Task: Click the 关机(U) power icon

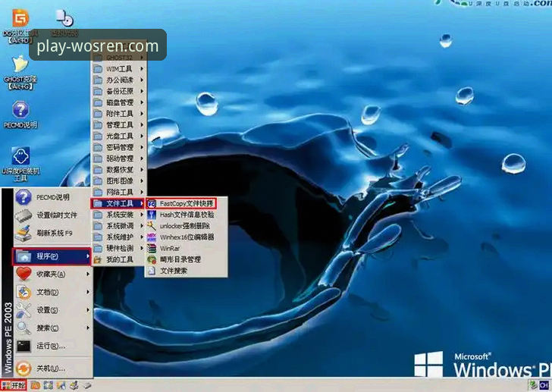Action: point(24,368)
